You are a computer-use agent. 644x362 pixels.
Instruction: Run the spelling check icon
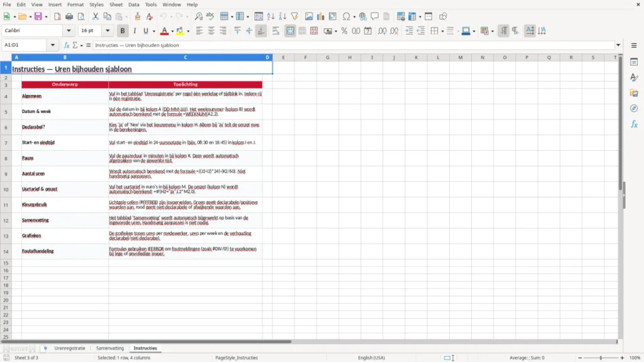coord(210,16)
